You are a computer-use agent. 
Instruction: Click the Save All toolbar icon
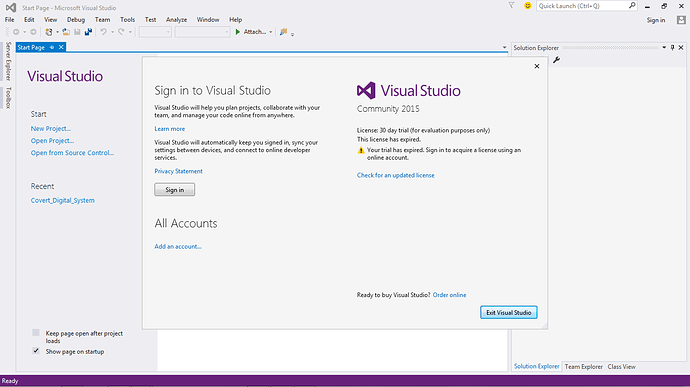[88, 32]
